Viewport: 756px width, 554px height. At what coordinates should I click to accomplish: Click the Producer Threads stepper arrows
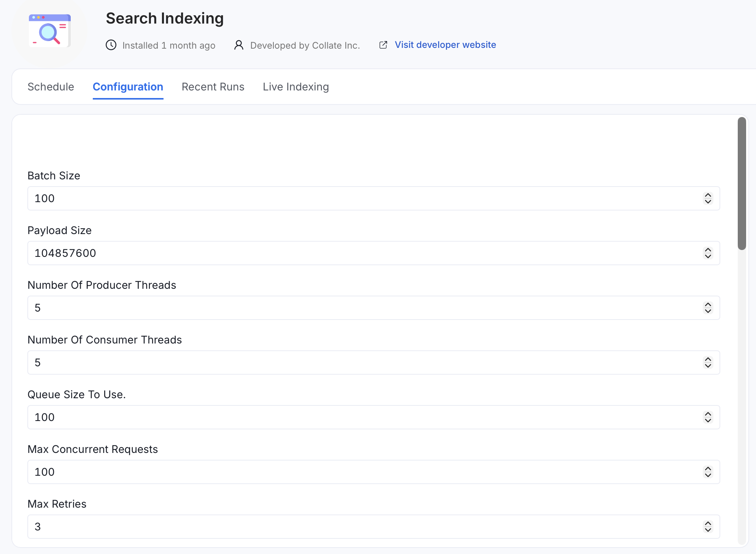(x=708, y=308)
